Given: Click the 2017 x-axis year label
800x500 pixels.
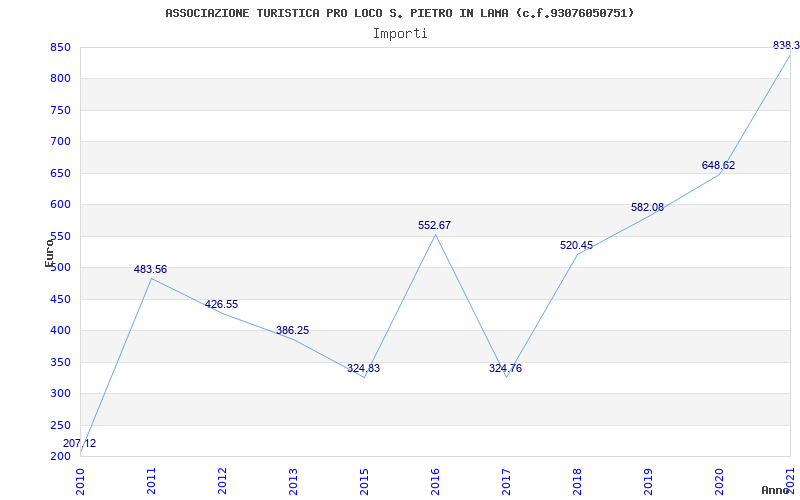Looking at the screenshot, I should click(506, 481).
